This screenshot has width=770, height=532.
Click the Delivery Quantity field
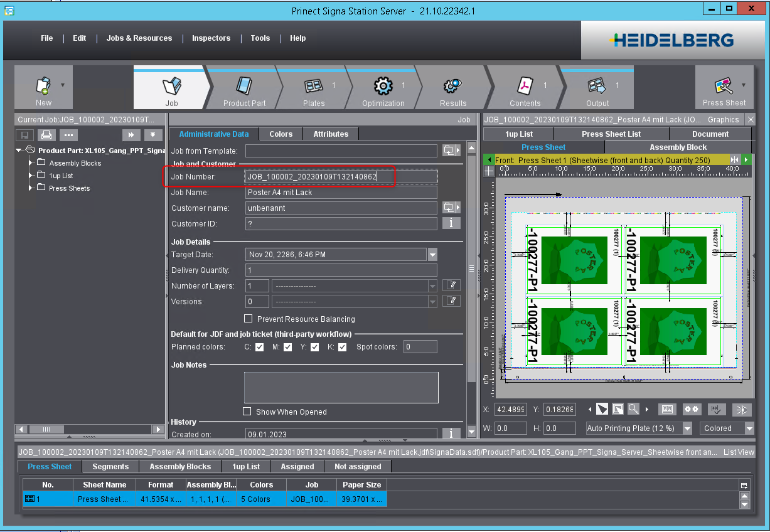pos(341,270)
